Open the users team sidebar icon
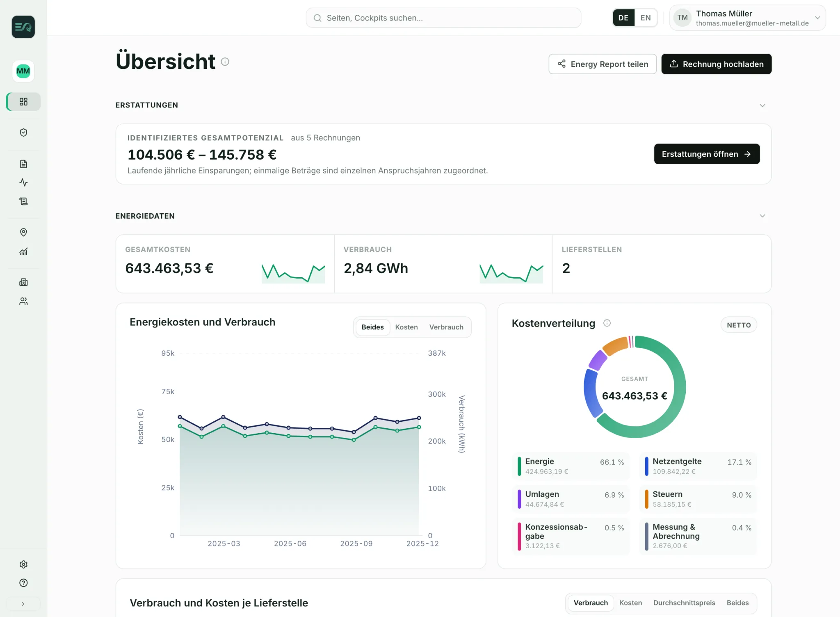Image resolution: width=840 pixels, height=617 pixels. tap(23, 301)
